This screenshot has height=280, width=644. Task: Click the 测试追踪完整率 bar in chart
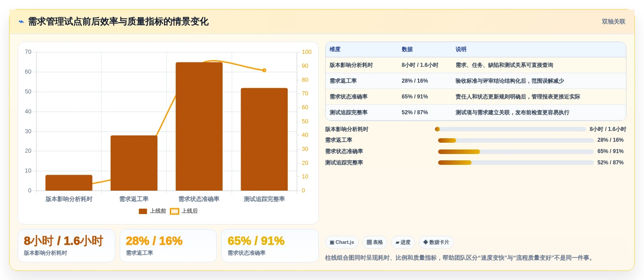coord(264,139)
